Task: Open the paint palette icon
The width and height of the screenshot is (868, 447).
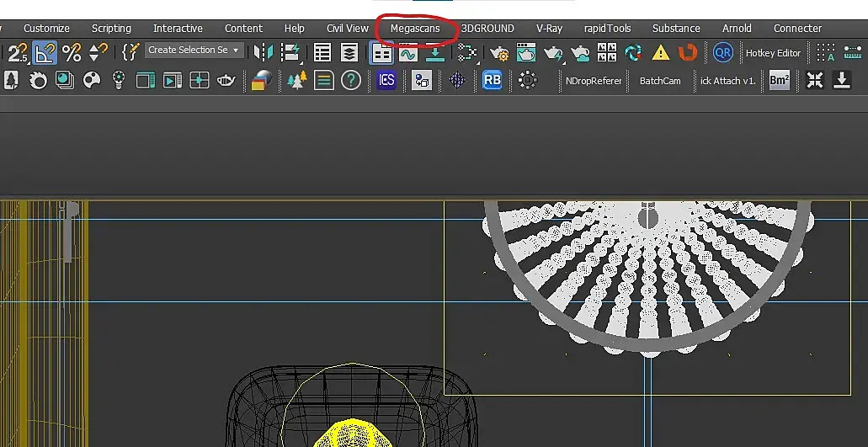Action: click(92, 81)
